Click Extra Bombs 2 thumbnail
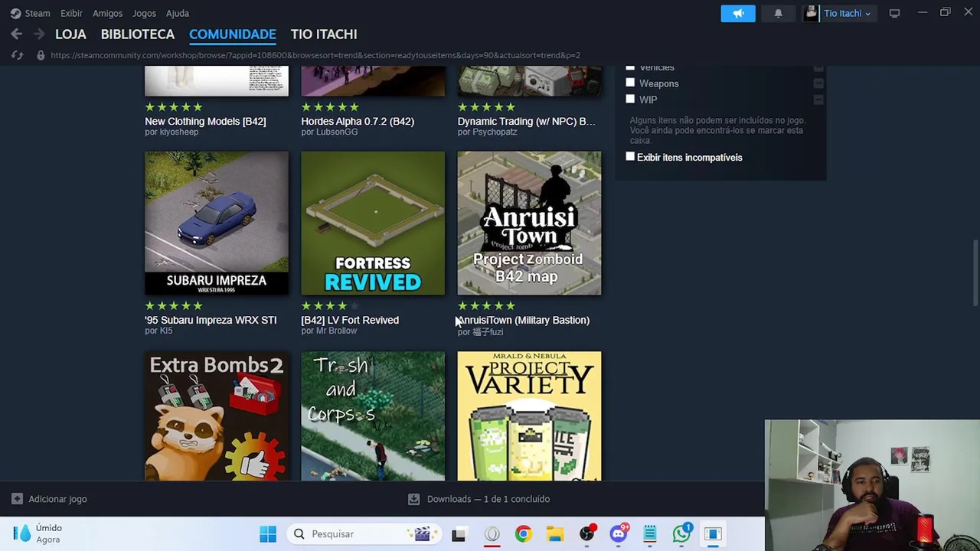The height and width of the screenshot is (551, 980). point(217,416)
